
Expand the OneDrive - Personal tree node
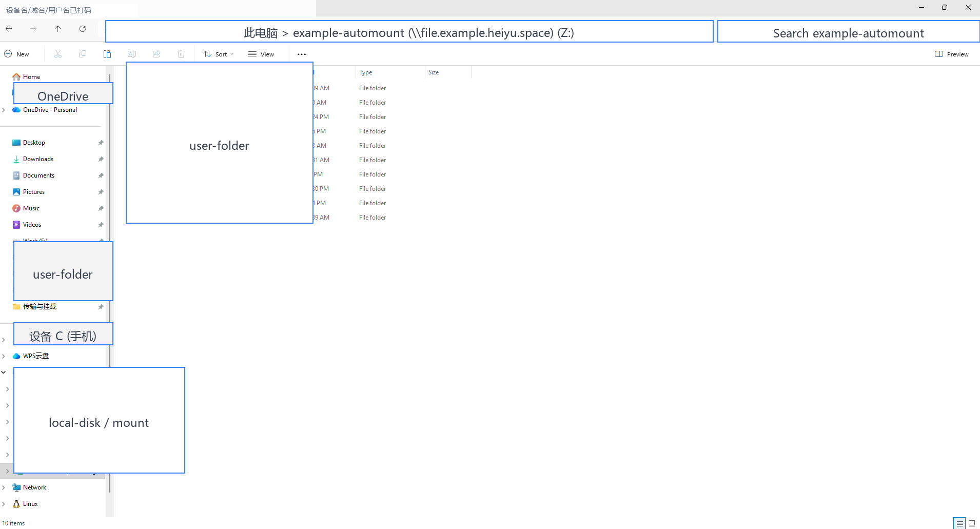pos(4,110)
